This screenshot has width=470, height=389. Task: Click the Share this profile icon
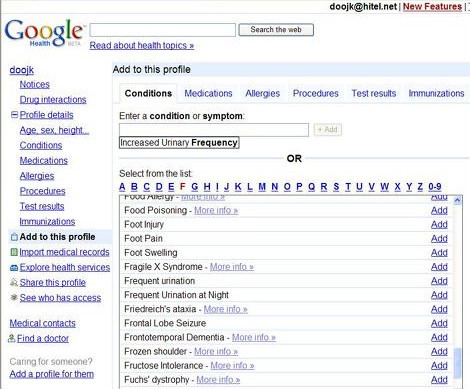click(x=14, y=283)
